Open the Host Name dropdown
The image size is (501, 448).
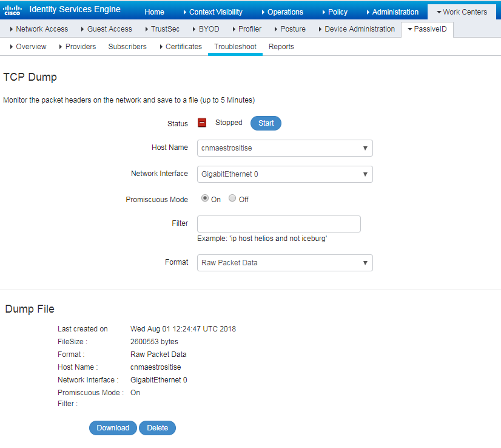click(284, 148)
